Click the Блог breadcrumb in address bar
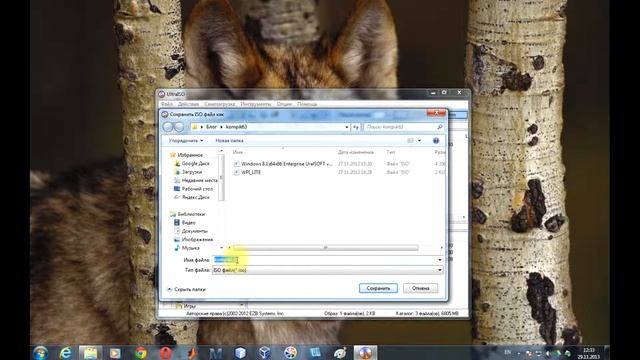The width and height of the screenshot is (640, 360). (x=211, y=127)
